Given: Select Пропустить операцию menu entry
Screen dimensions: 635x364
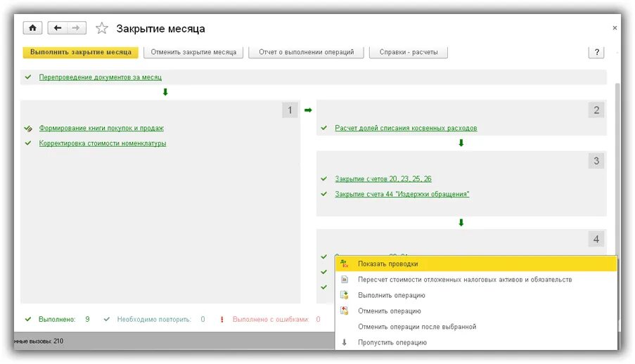Looking at the screenshot, I should (476, 342).
